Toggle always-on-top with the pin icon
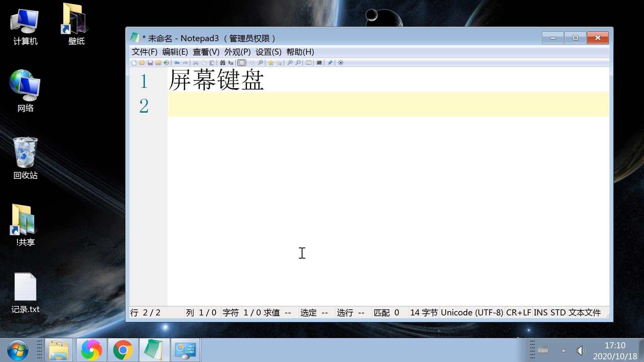644x362 pixels. point(330,63)
